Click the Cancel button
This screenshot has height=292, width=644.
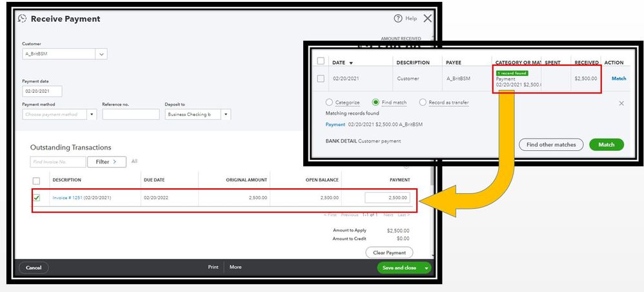tap(34, 268)
